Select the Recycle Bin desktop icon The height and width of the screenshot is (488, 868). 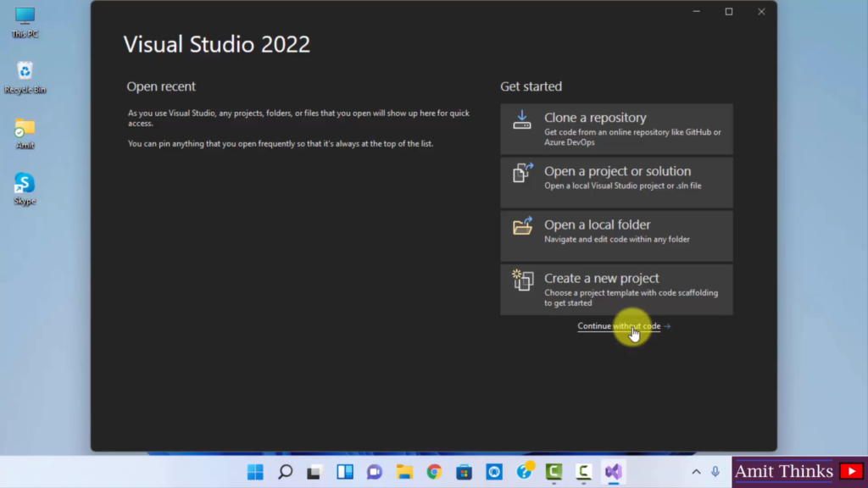(25, 77)
